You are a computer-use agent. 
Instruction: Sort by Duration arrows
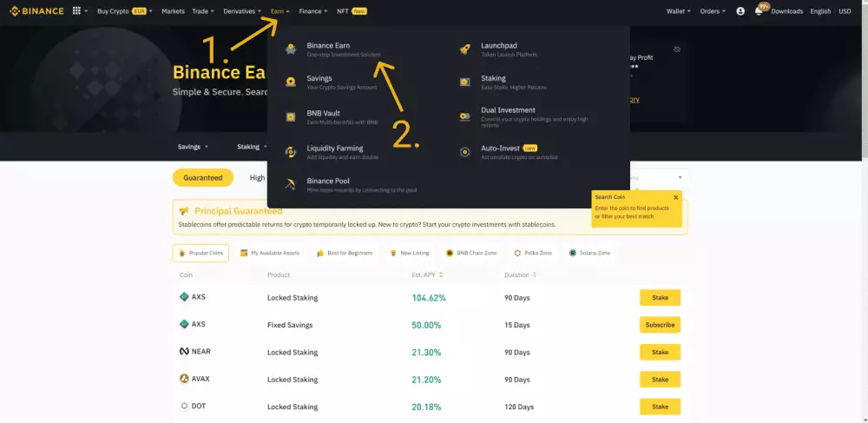tap(535, 274)
